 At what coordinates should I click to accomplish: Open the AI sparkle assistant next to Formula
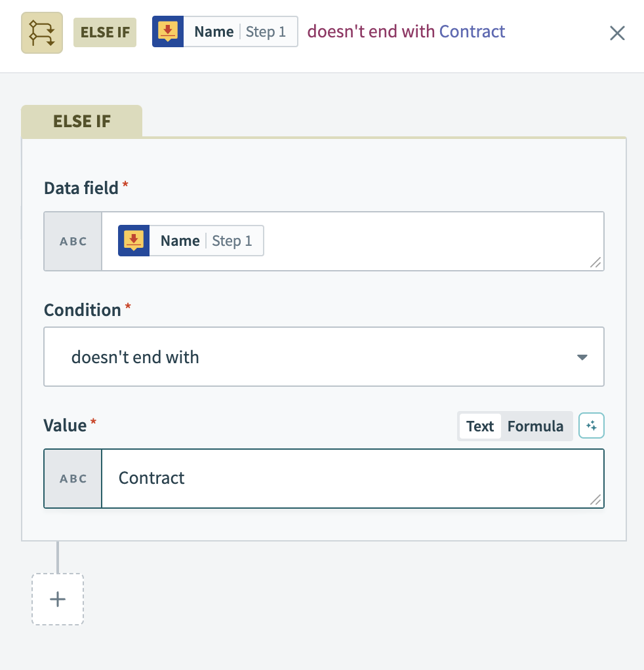click(591, 425)
